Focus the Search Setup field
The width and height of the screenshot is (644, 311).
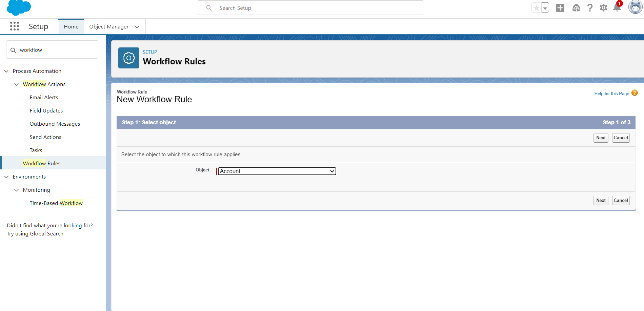click(310, 8)
